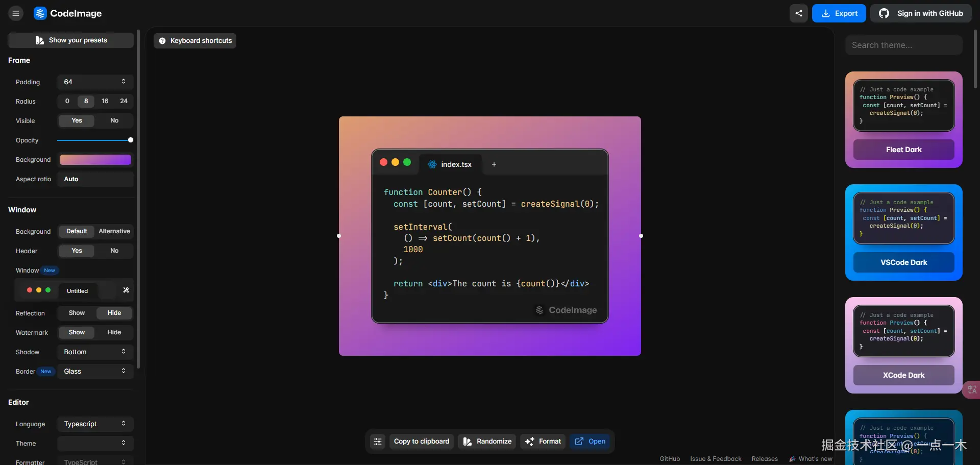
Task: Open the hamburger menu in top left
Action: click(15, 13)
